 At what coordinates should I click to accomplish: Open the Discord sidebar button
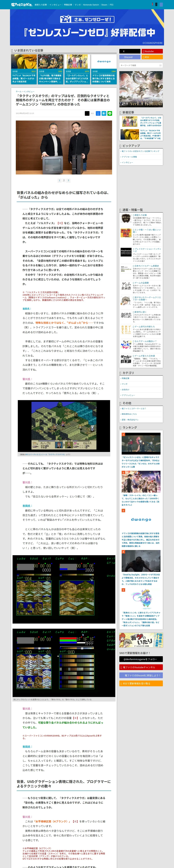coord(130,57)
